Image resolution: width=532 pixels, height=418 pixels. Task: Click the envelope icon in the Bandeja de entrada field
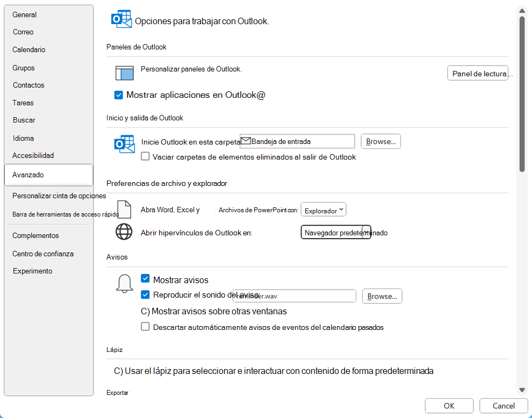pyautogui.click(x=246, y=141)
